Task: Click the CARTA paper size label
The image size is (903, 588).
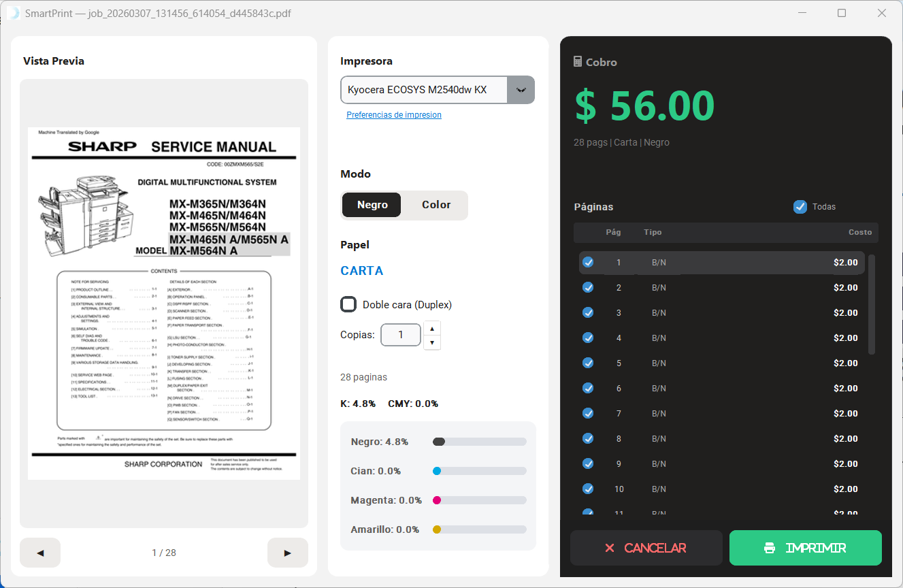Action: 361,270
